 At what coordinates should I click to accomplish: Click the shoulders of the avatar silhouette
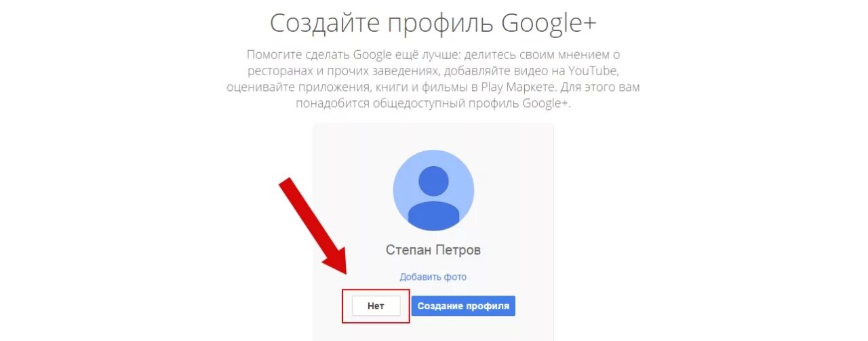pyautogui.click(x=433, y=216)
